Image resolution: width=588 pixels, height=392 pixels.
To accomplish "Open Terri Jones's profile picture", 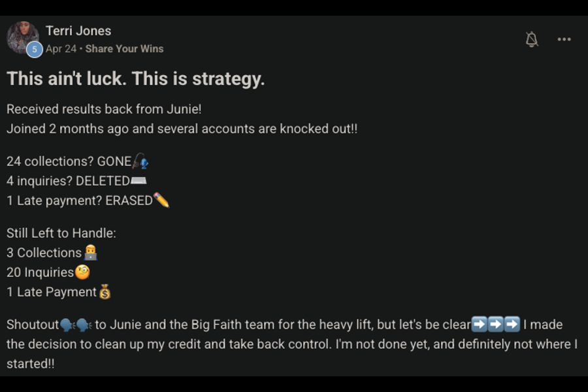I will (x=23, y=37).
